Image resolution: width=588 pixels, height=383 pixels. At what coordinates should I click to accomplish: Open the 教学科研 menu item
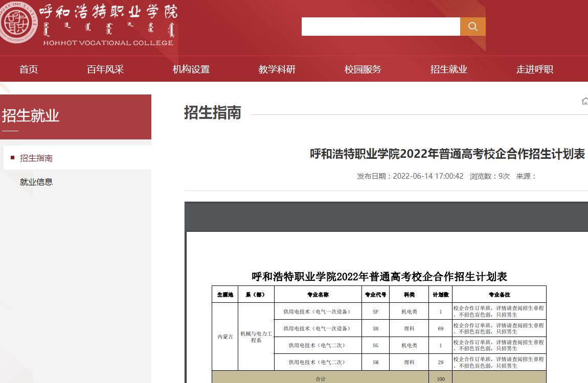(x=277, y=69)
